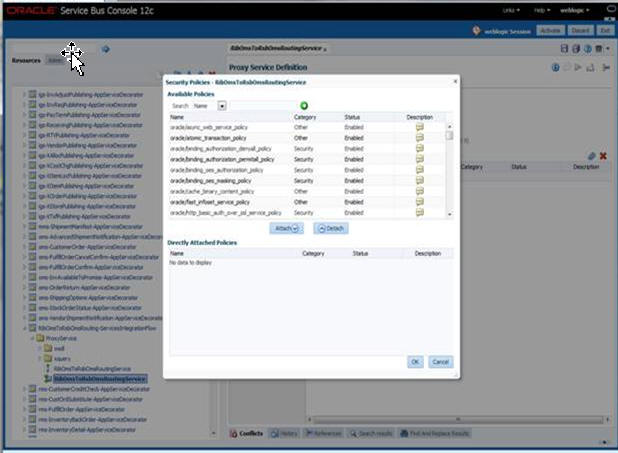The width and height of the screenshot is (618, 453).
Task: Open the Find And Replace Results tab
Action: coord(435,433)
